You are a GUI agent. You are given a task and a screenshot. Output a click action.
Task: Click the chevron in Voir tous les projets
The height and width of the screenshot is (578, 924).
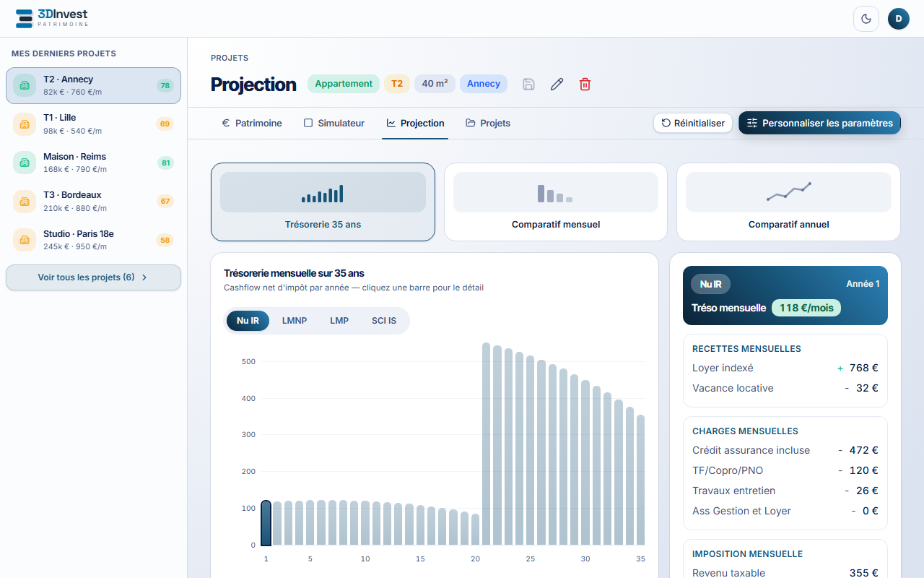tap(144, 277)
